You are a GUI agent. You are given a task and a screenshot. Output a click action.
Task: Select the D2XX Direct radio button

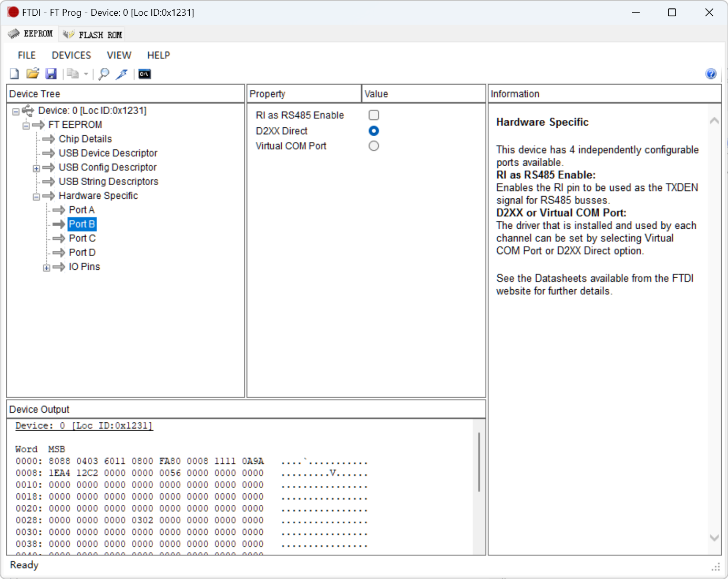click(x=374, y=131)
